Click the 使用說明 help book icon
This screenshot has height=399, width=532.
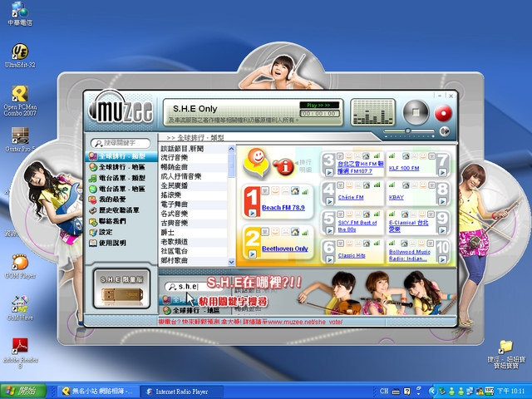tap(93, 244)
